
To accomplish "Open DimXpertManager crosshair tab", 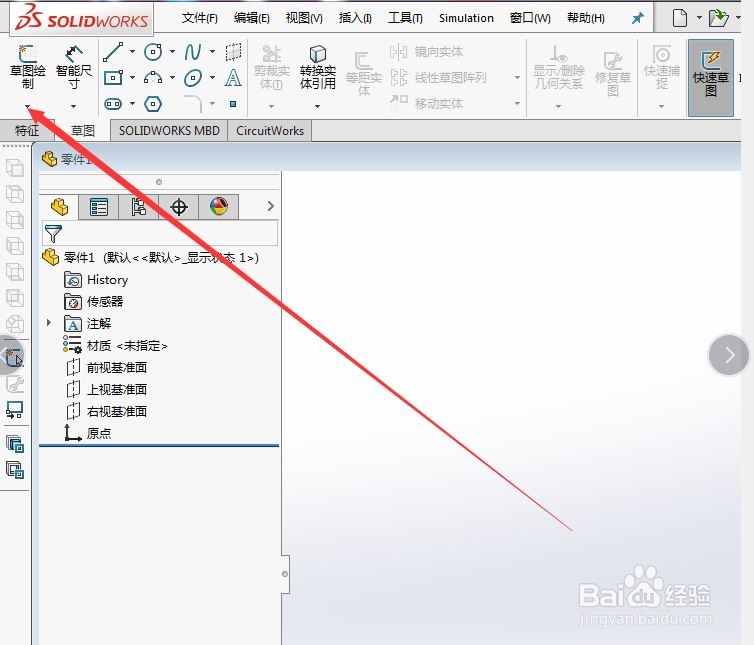I will coord(179,207).
